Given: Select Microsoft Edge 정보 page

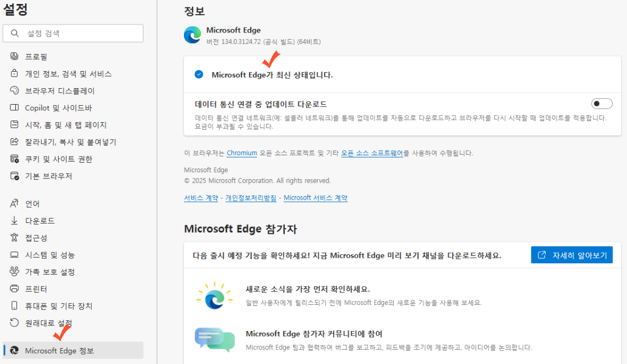Looking at the screenshot, I should pos(73,350).
